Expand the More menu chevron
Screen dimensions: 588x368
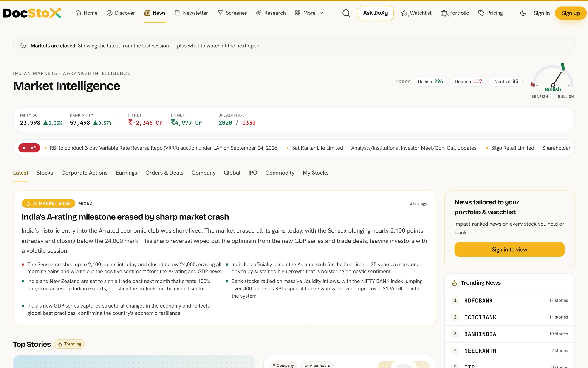(x=321, y=13)
